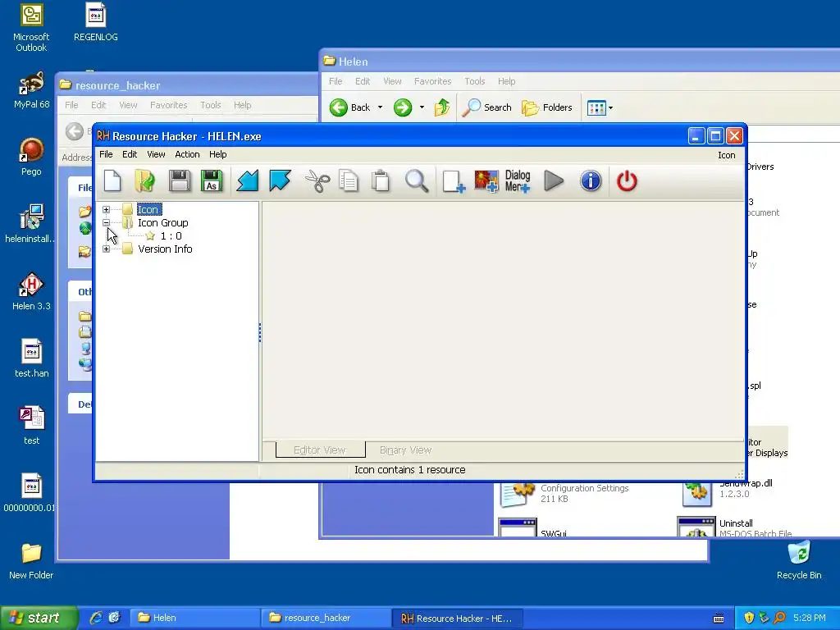Click the Add image resource icon
Viewport: 840px width, 630px height.
(x=486, y=181)
